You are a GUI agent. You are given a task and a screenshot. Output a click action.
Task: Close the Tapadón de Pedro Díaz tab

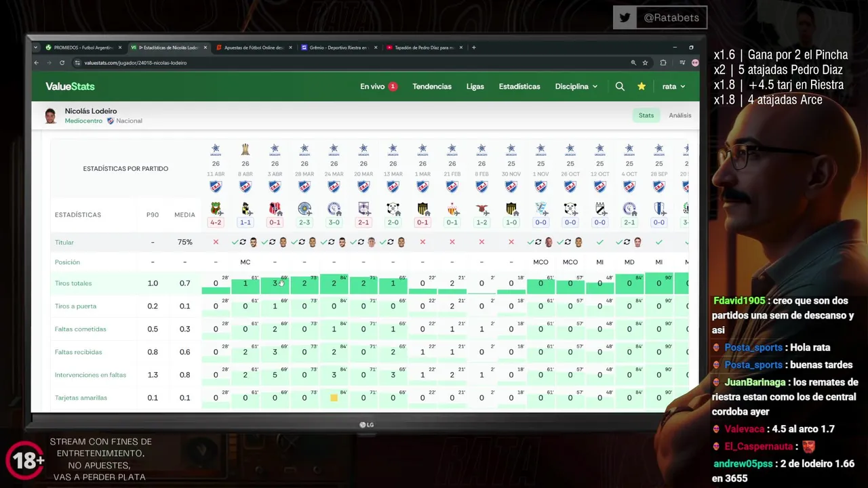(461, 47)
